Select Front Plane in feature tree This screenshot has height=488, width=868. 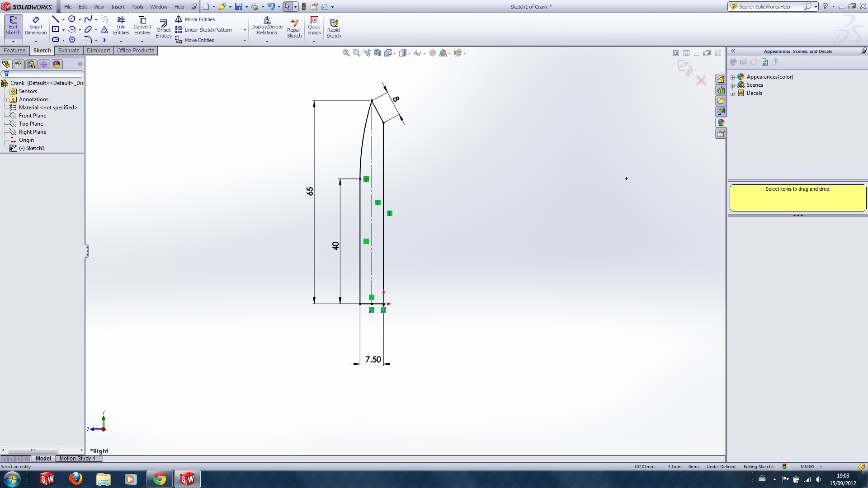coord(32,116)
